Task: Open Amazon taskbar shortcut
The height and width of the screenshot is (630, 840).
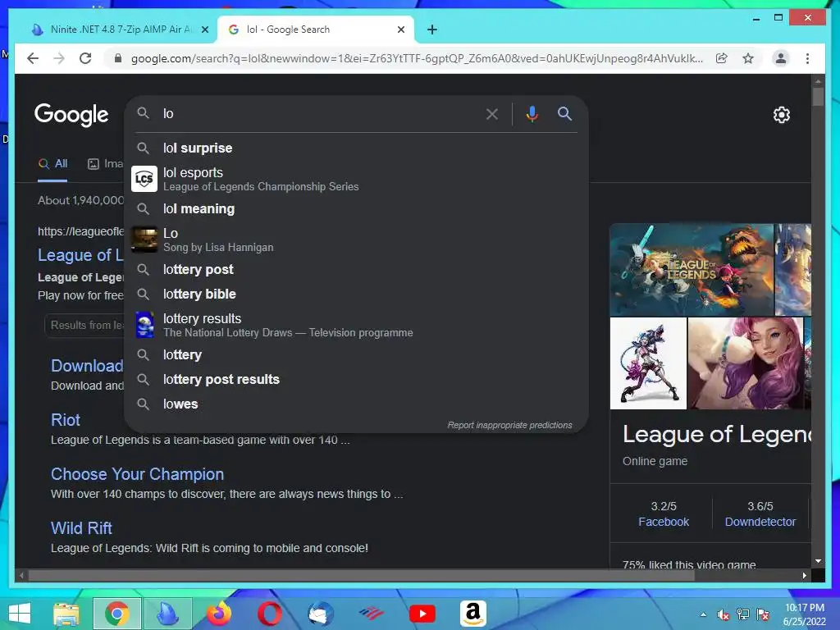Action: [473, 614]
